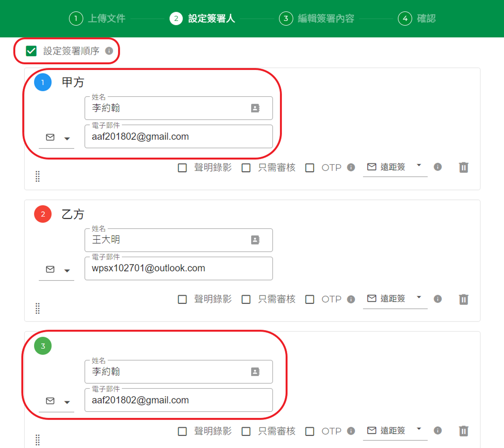Expand 甲方 contact method mail dropdown
The image size is (504, 448).
56,138
